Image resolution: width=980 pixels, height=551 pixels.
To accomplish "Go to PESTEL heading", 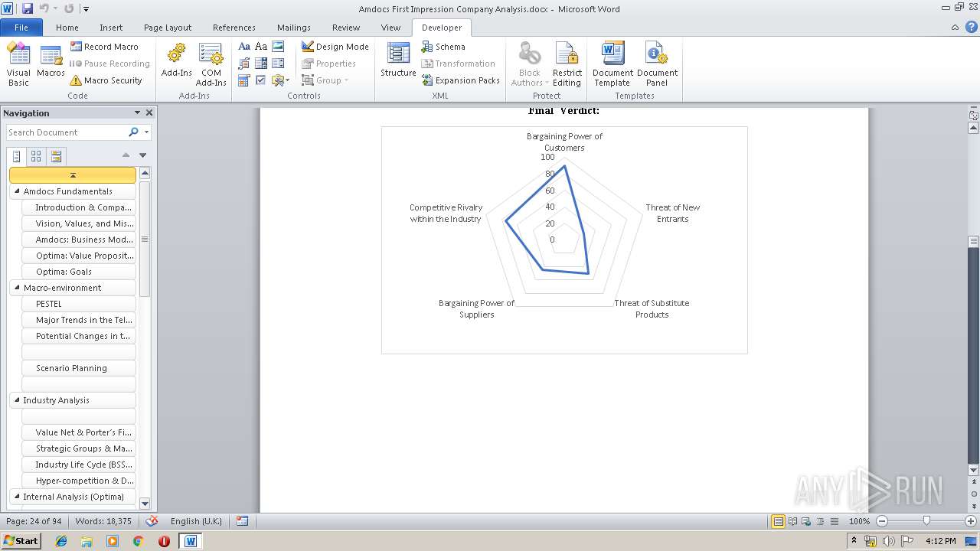I will click(x=79, y=304).
